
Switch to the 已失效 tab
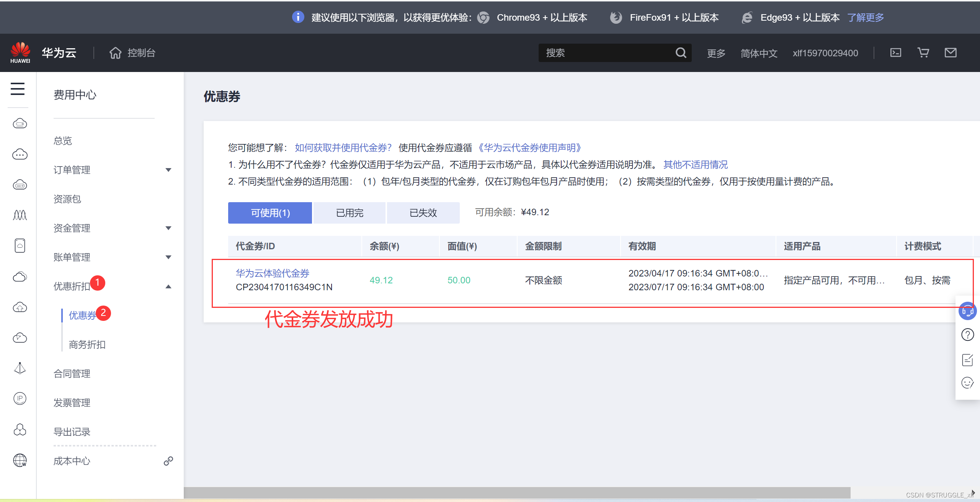tap(423, 213)
